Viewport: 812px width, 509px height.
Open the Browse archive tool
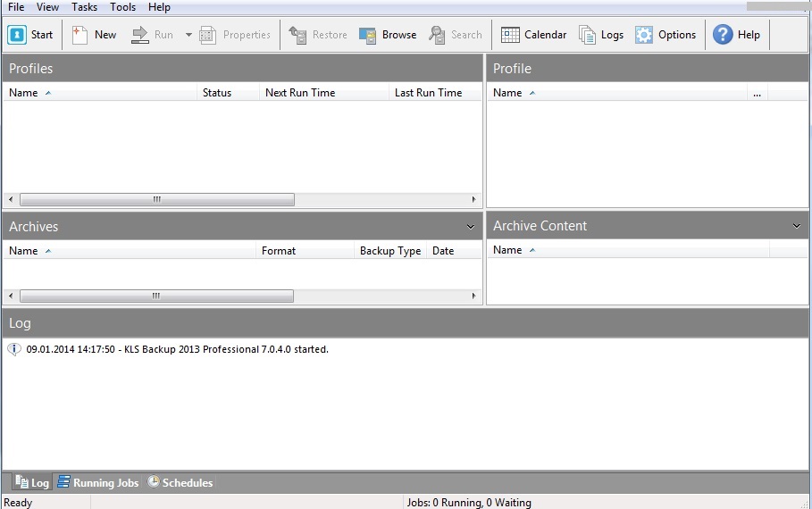(x=368, y=35)
